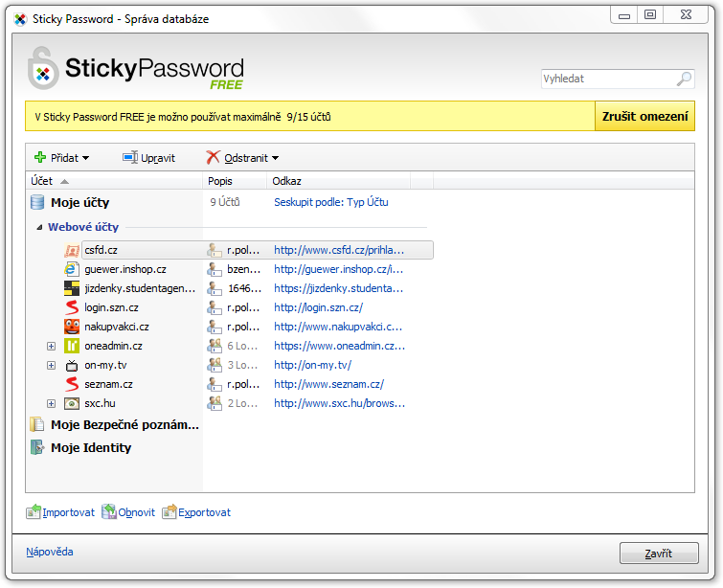Image resolution: width=723 pixels, height=588 pixels.
Task: Open the http://www.nakupvakci.c... link
Action: click(x=338, y=327)
